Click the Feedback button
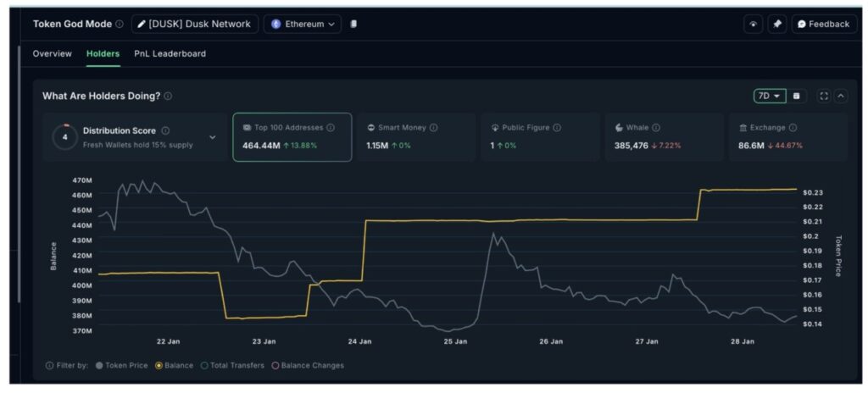 pos(823,24)
